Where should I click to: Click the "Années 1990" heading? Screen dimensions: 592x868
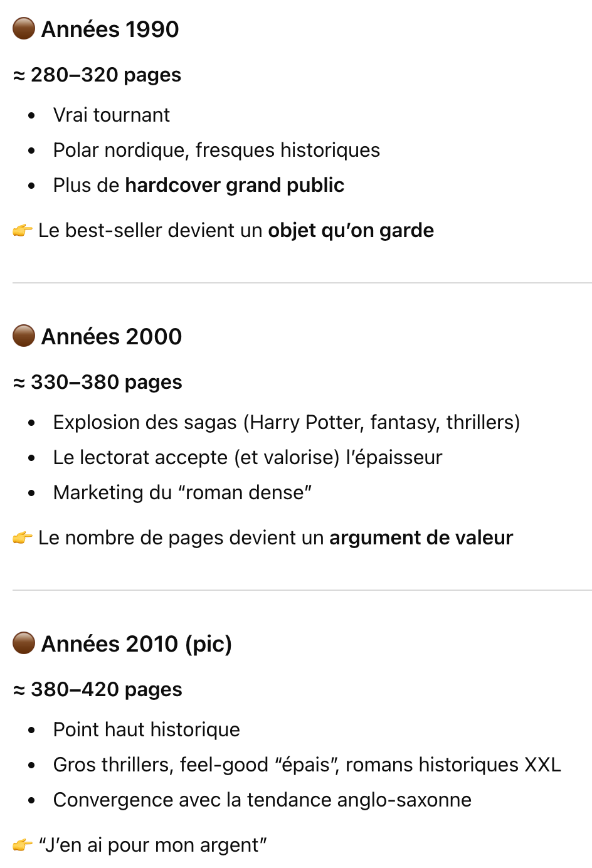[x=110, y=29]
